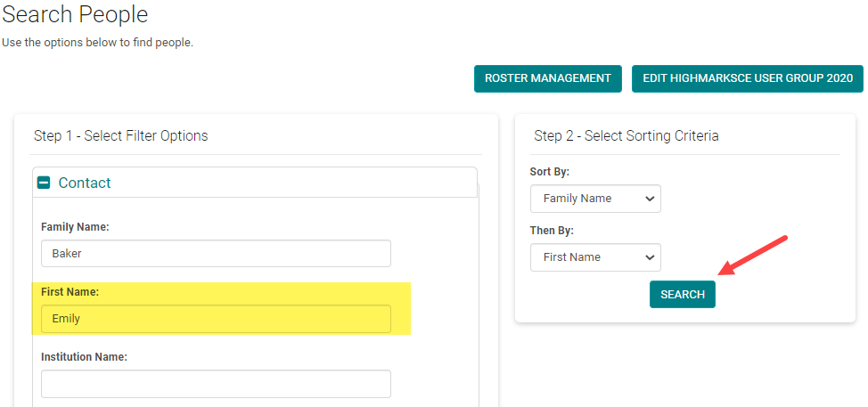Click the First Name field containing Emily
This screenshot has height=407, width=868.
click(x=216, y=319)
